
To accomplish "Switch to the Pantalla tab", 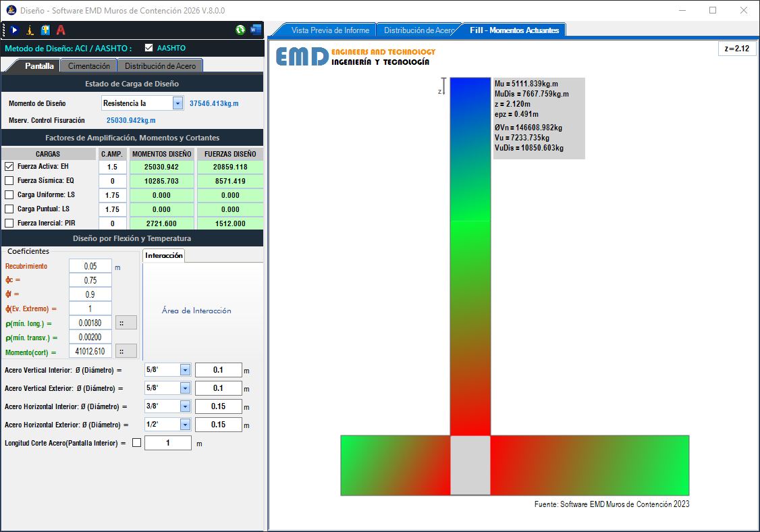I will pyautogui.click(x=38, y=66).
